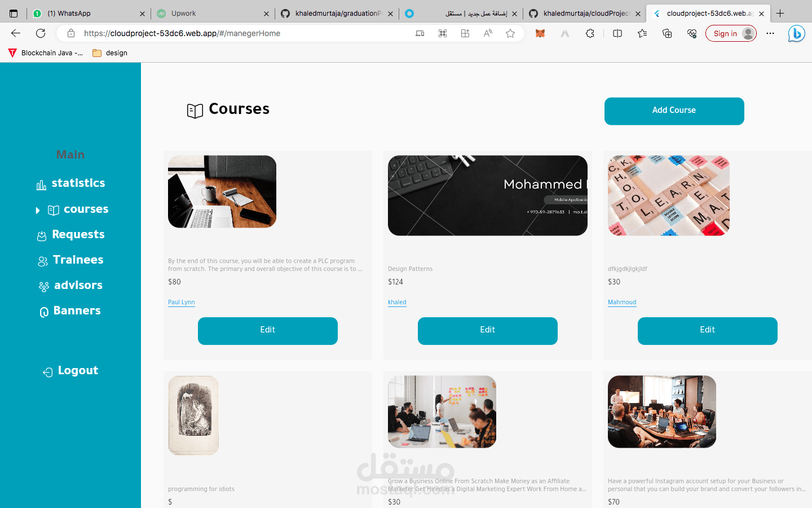This screenshot has width=812, height=508.
Task: Switch to the Upwork tab
Action: click(213, 14)
